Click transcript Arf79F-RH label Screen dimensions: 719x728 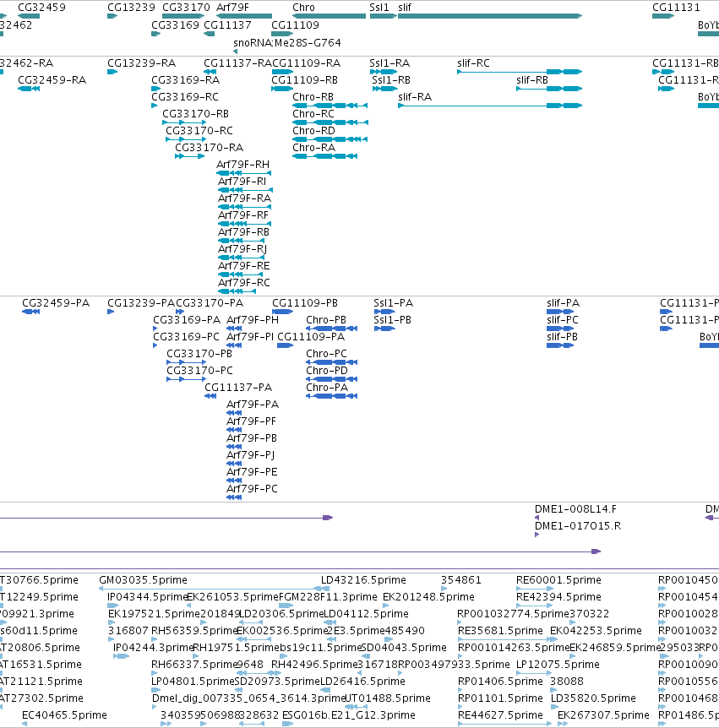[x=242, y=165]
